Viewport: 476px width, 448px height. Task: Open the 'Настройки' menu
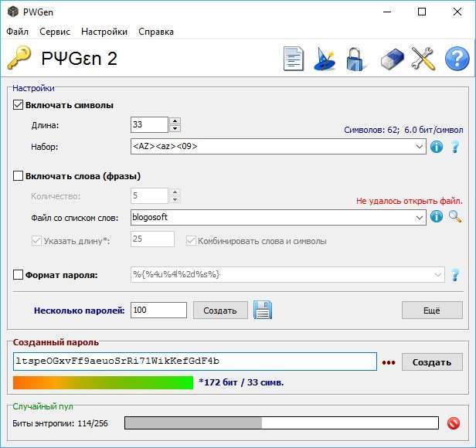coord(104,32)
